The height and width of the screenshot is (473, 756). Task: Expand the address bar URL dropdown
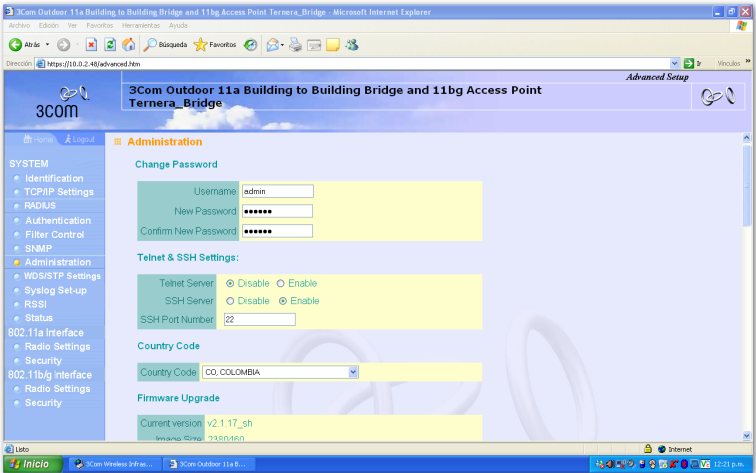675,63
